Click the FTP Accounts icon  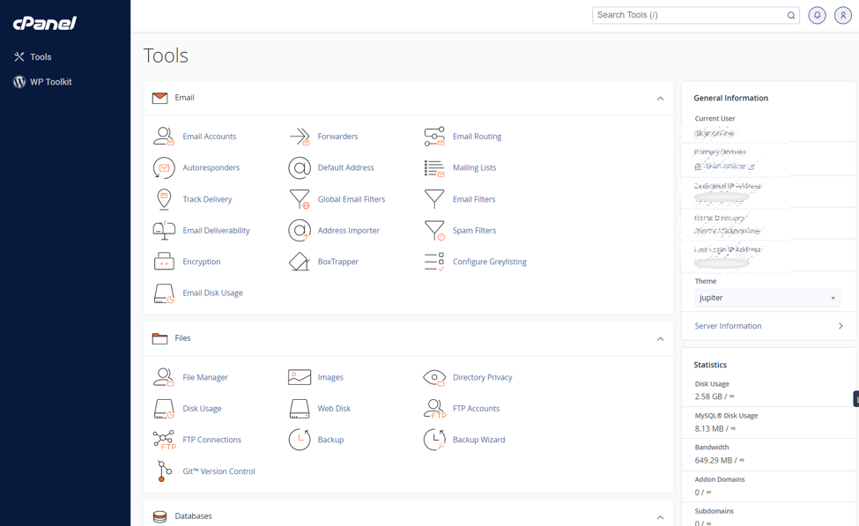pos(434,409)
